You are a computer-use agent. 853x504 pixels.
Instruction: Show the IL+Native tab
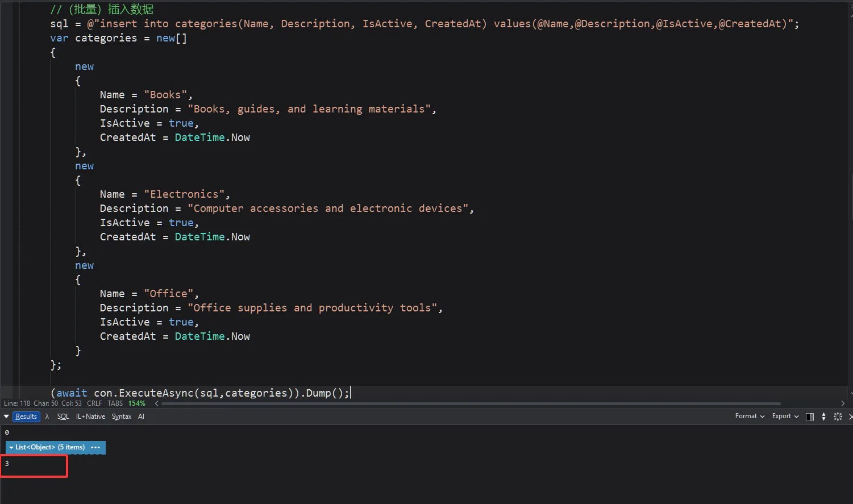(90, 416)
